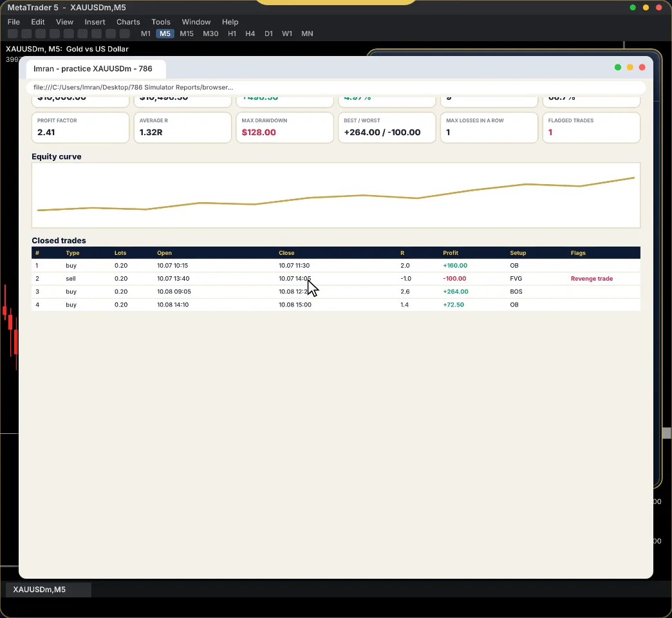Click the Profit Factor 2.41 card

(x=80, y=127)
